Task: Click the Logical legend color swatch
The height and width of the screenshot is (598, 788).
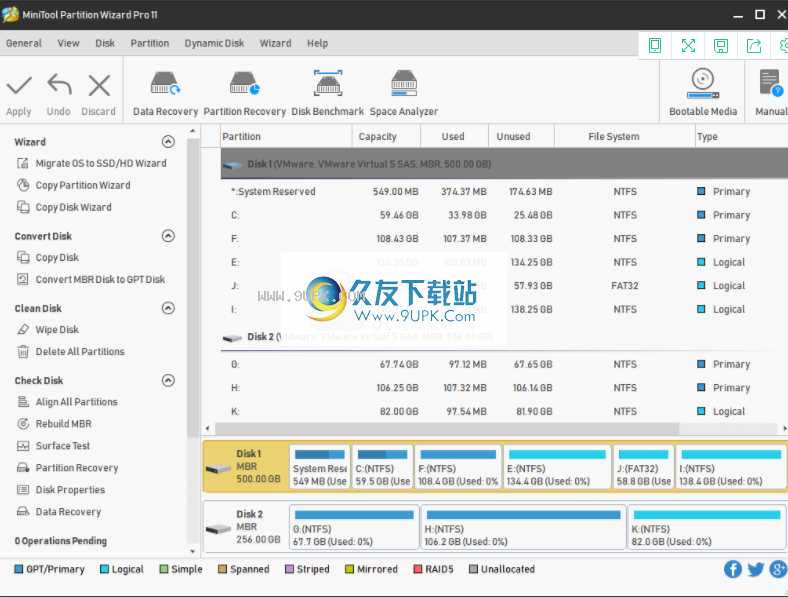Action: (105, 569)
